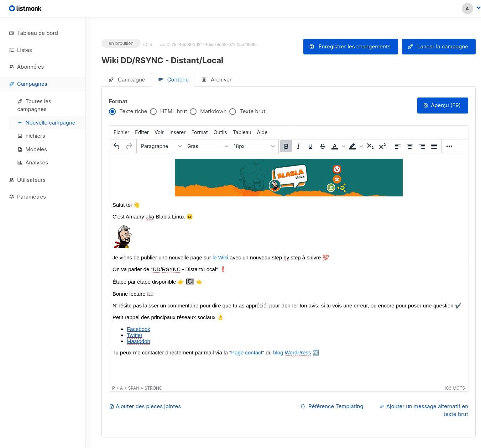
Task: Click the superscript button
Action: click(x=382, y=146)
